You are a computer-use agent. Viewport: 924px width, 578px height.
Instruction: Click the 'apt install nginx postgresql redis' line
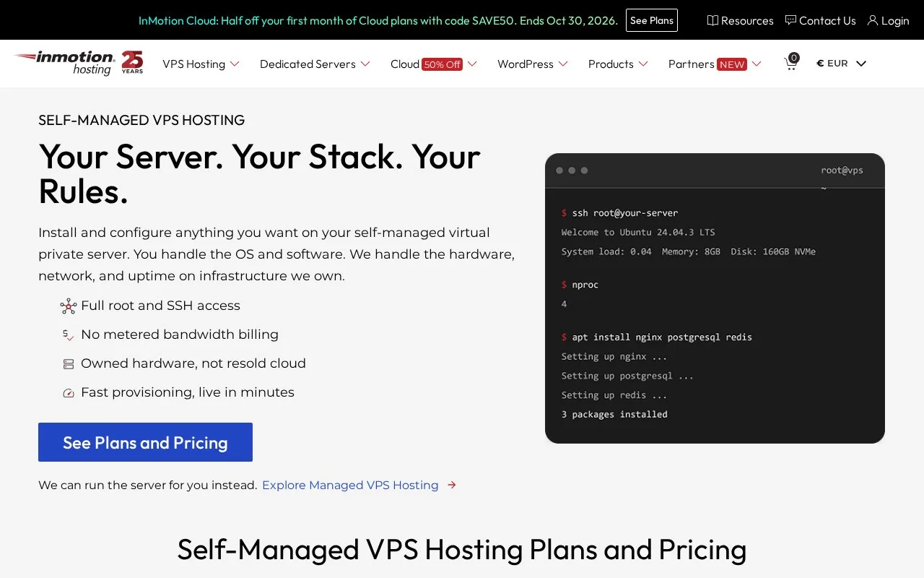coord(662,337)
